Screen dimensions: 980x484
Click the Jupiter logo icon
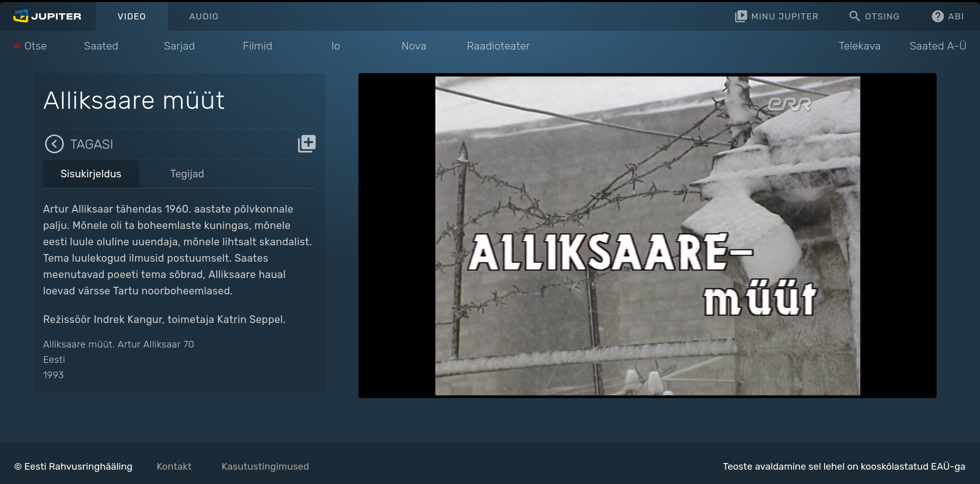[20, 16]
